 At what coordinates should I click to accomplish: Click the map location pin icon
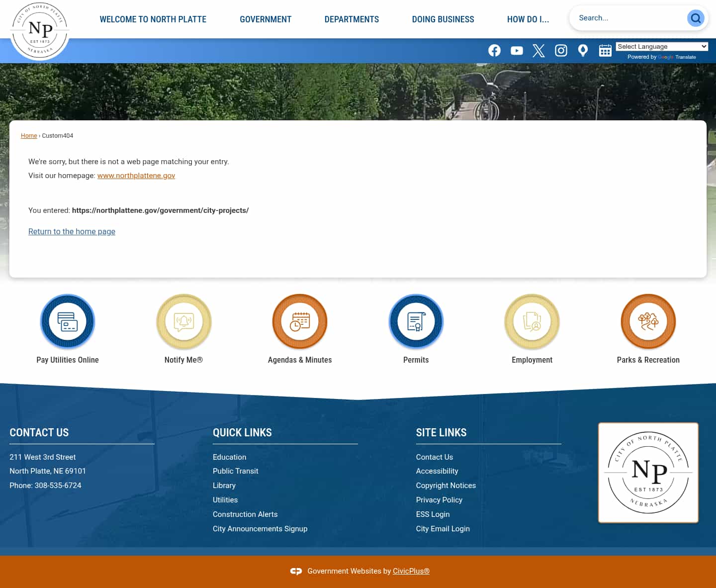(x=583, y=50)
